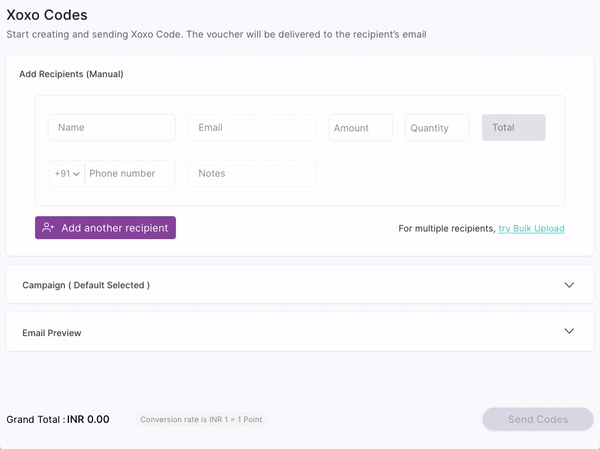Open the +91 country code dropdown
The image size is (600, 449).
point(67,173)
